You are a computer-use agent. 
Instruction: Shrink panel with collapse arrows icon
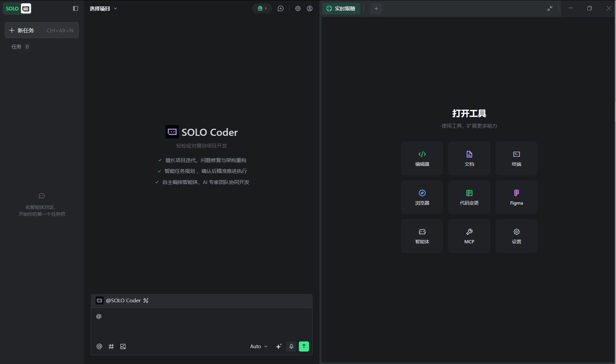550,8
